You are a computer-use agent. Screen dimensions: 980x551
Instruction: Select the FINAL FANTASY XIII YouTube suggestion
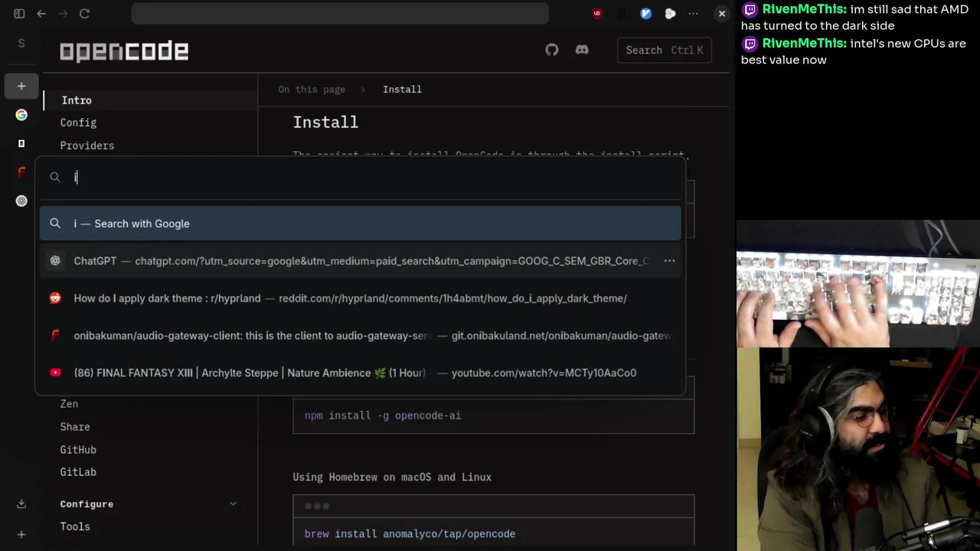point(360,373)
